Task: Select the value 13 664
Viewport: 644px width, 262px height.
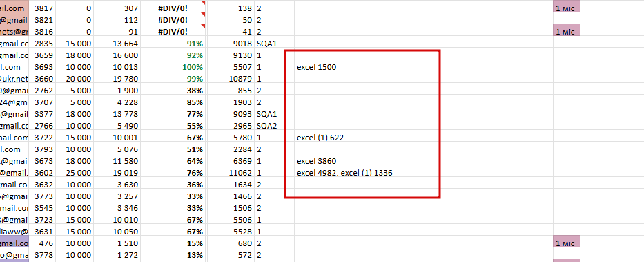Action: (x=117, y=44)
